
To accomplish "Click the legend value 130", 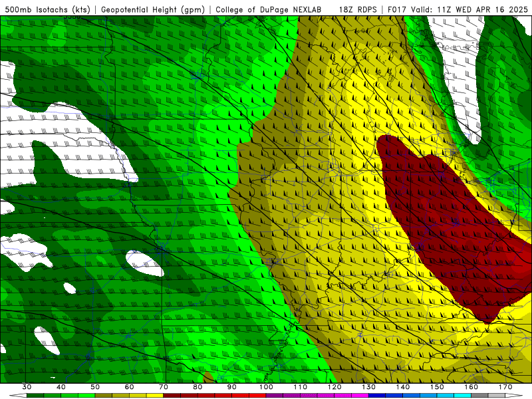I will 369,387.
